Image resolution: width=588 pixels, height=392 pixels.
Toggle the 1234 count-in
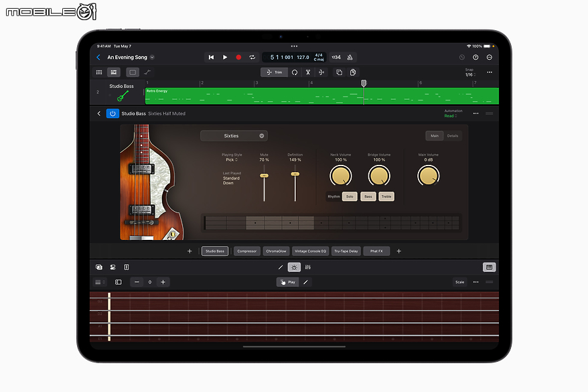(336, 58)
